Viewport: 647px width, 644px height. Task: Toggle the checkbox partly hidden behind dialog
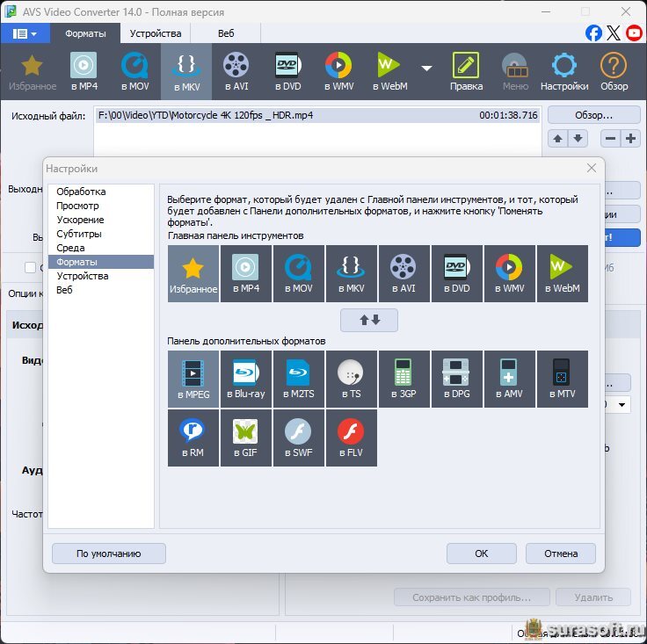pos(31,268)
